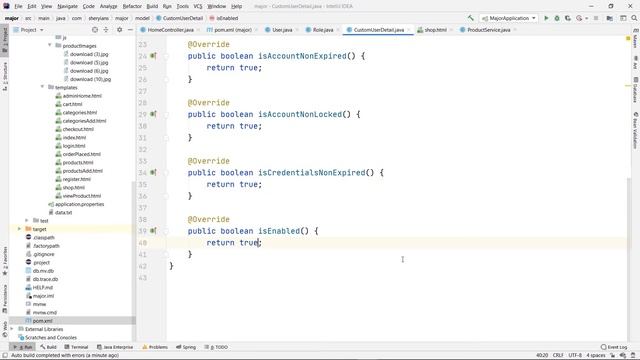Image resolution: width=640 pixels, height=360 pixels.
Task: Click locate file icon in Project panel
Action: (x=95, y=30)
